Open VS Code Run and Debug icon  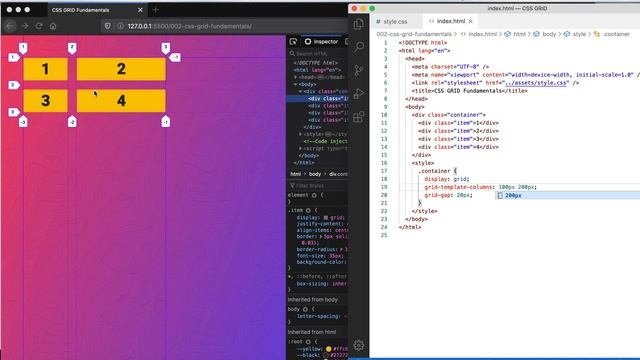[358, 93]
